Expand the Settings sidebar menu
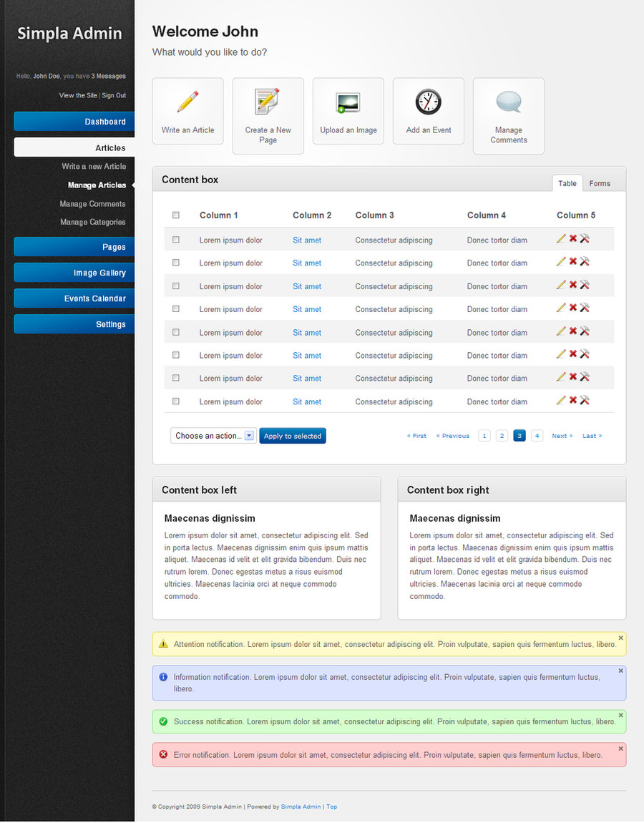 click(74, 324)
